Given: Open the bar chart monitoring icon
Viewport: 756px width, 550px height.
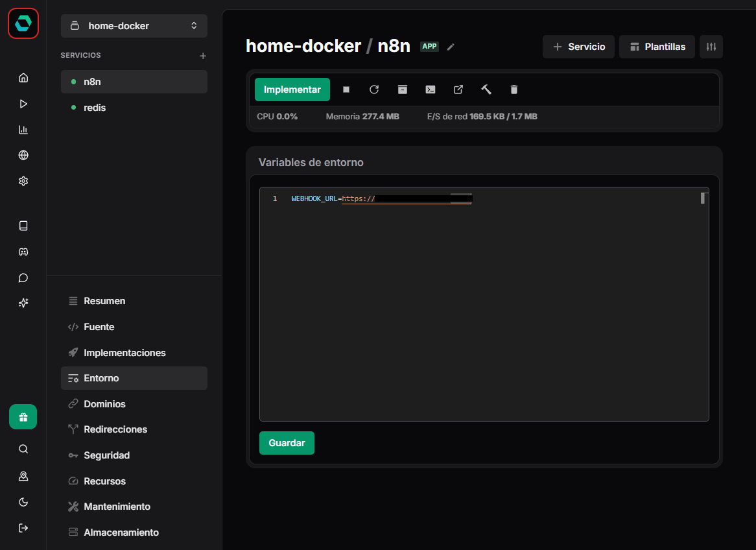Looking at the screenshot, I should [x=23, y=130].
